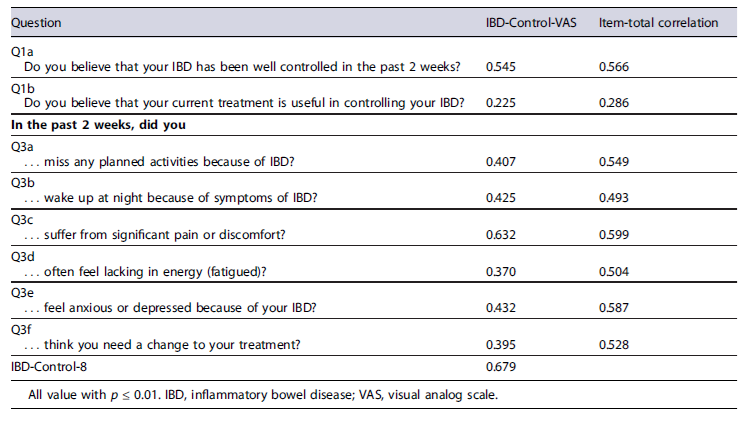The image size is (748, 424).
Task: Click the IBD-Control-VAS column header
Action: coord(527,22)
